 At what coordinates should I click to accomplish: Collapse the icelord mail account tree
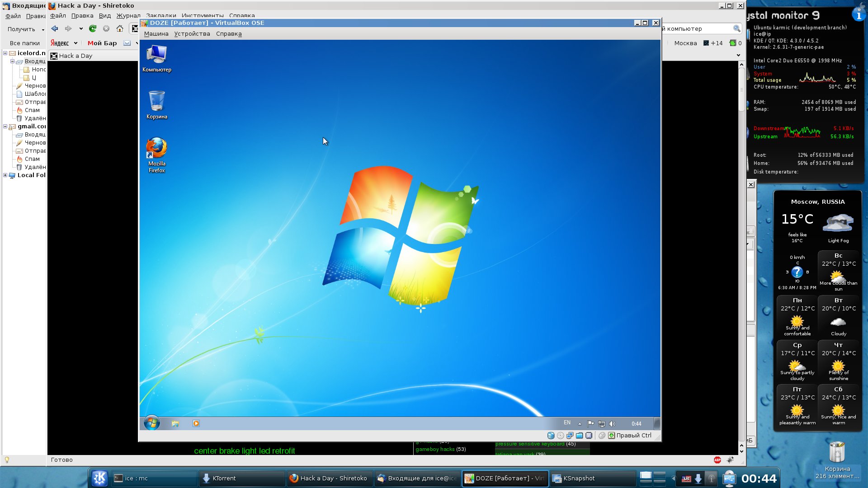[5, 53]
